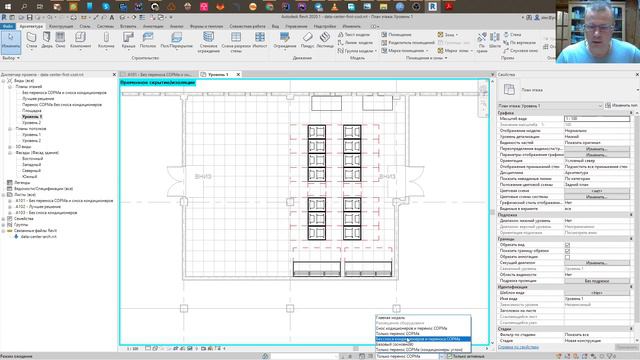Viewport: 640px width, 360px height.
Task: Collapse Фасады (Фасад здания) tree node
Action: (10, 153)
